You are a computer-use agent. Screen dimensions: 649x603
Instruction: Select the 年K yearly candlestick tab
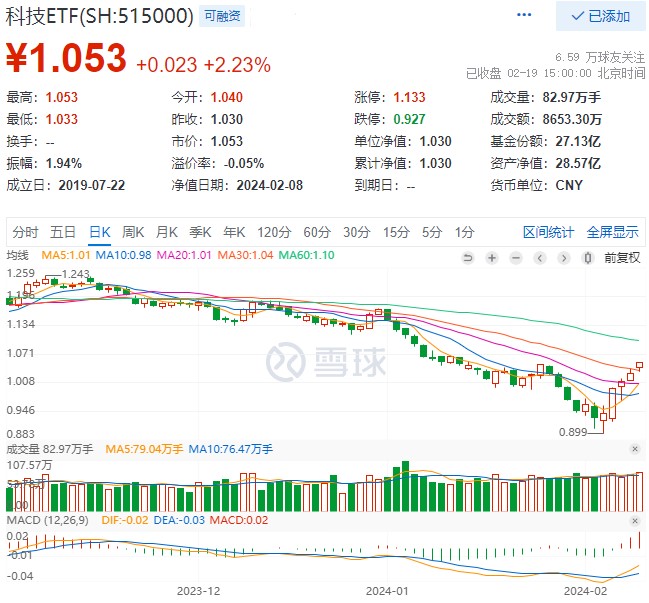(x=234, y=232)
